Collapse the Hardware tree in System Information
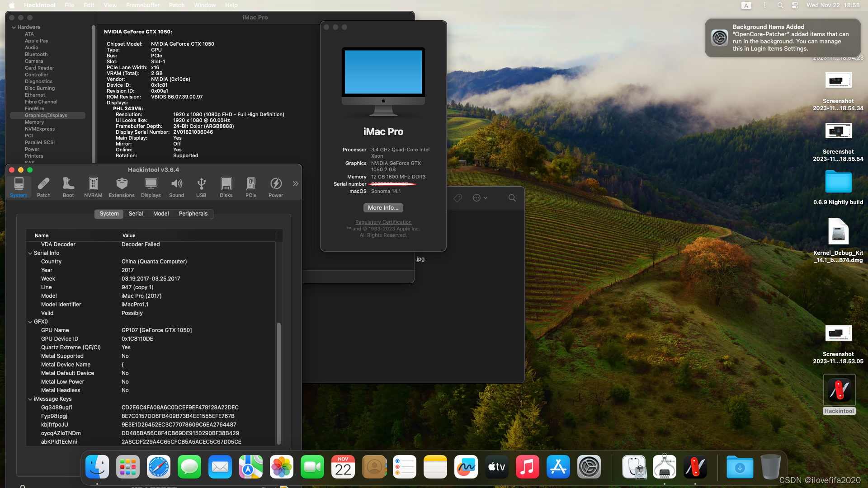868x488 pixels. [x=14, y=27]
